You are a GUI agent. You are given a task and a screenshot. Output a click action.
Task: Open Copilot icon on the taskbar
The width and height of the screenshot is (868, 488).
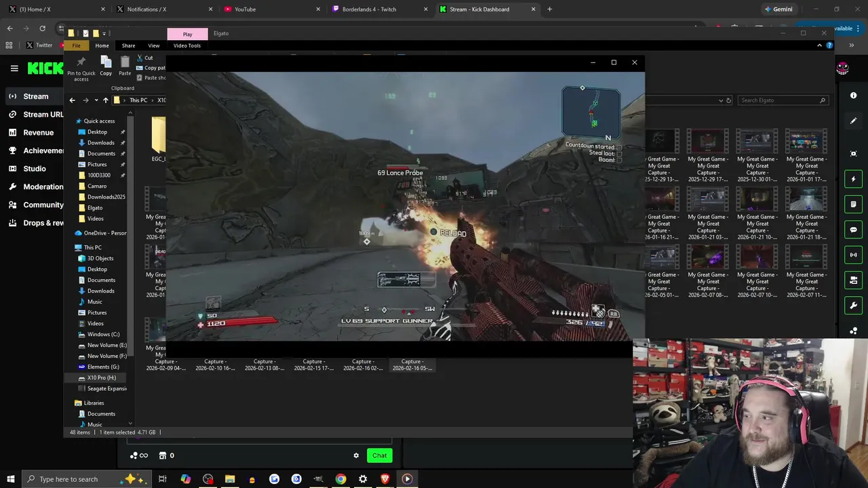[x=185, y=479]
